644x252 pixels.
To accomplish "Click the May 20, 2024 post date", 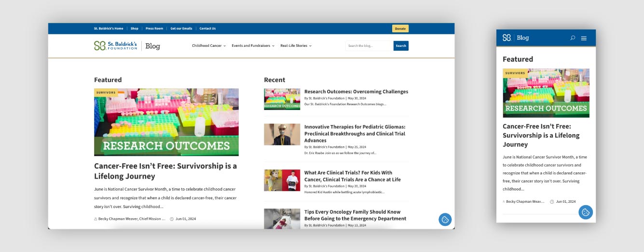I will (x=357, y=186).
